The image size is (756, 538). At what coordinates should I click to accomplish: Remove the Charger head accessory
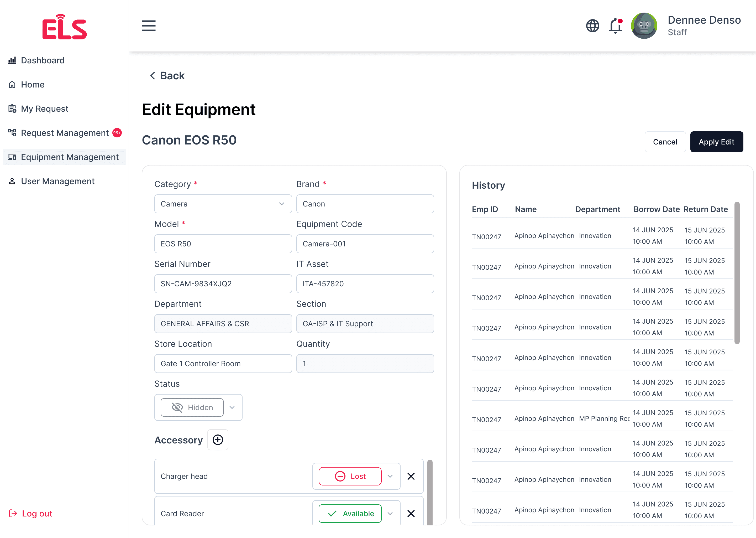click(x=411, y=476)
